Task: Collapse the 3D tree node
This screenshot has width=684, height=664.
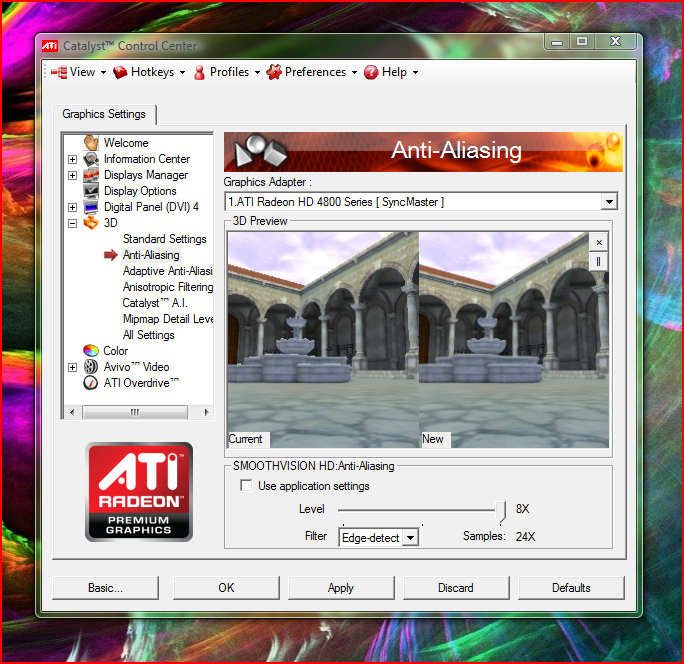Action: click(x=72, y=223)
